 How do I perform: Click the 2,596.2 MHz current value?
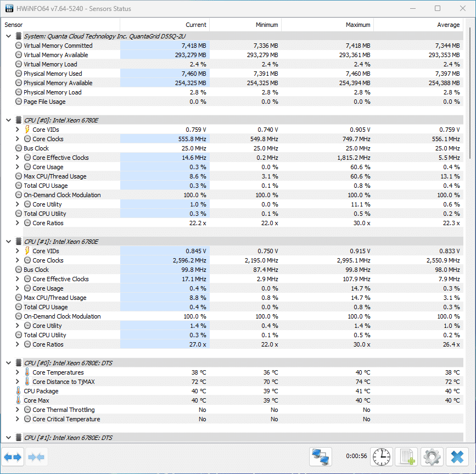[x=189, y=260]
